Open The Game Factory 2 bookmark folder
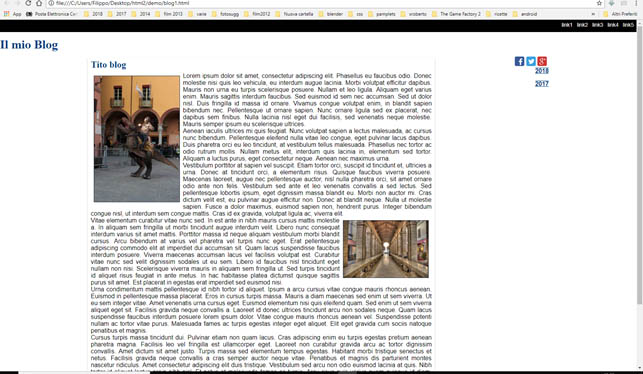The width and height of the screenshot is (643, 374). coord(456,14)
